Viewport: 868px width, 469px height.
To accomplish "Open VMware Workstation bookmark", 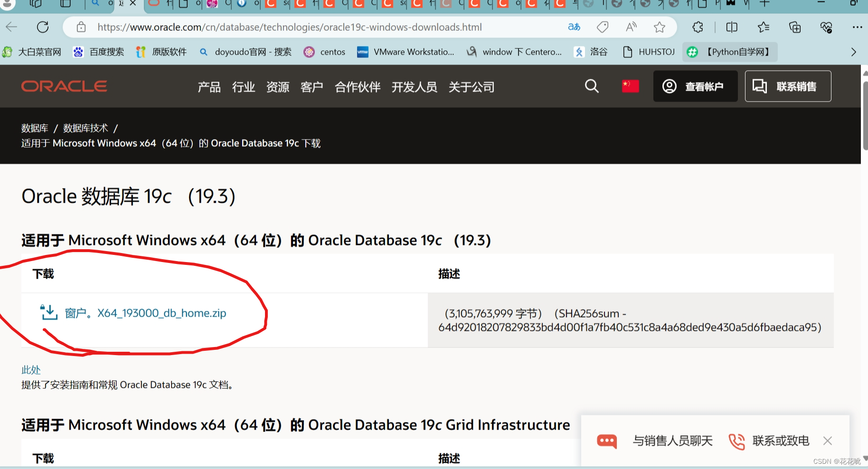I will pos(406,52).
